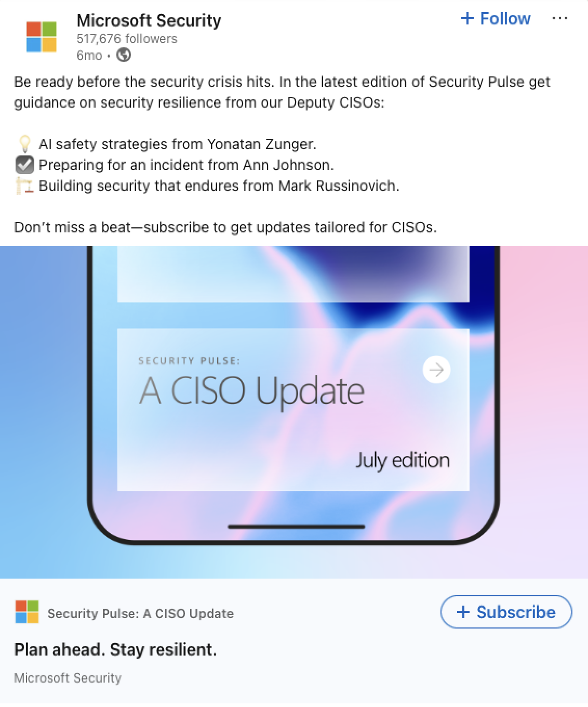Click the 517,676 followers text
The width and height of the screenshot is (588, 707).
(x=127, y=38)
